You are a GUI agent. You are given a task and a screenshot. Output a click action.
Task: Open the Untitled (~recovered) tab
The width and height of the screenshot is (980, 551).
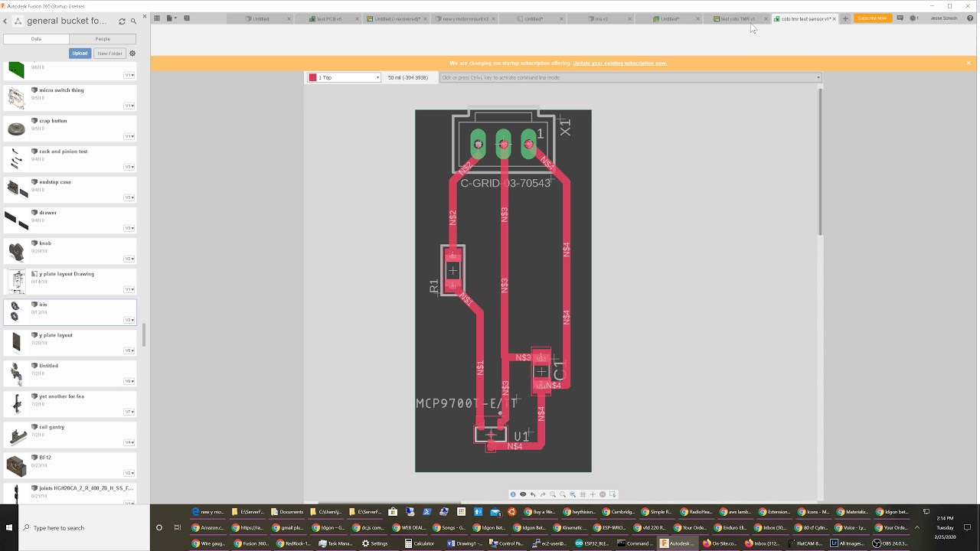pos(397,18)
